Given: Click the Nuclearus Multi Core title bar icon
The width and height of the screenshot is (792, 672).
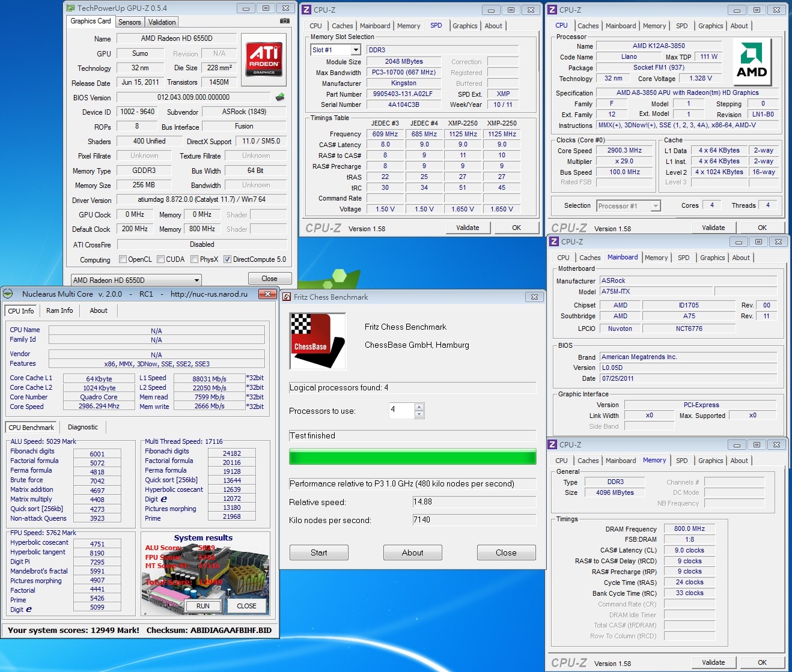Looking at the screenshot, I should coord(8,294).
